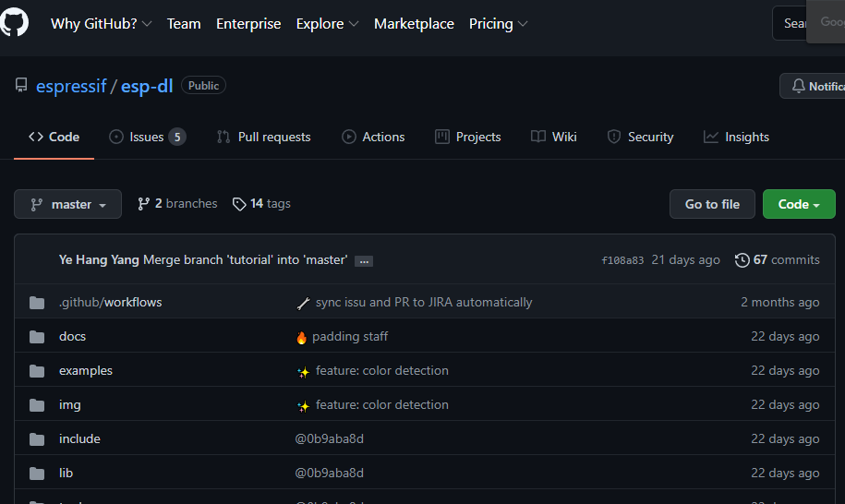Open the espressif owner link
Image resolution: width=845 pixels, height=504 pixels.
point(71,86)
